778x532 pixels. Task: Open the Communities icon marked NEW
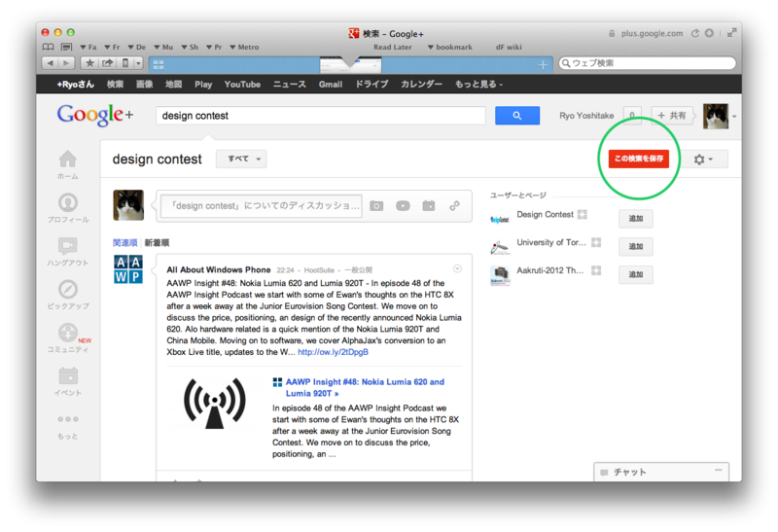pyautogui.click(x=68, y=333)
